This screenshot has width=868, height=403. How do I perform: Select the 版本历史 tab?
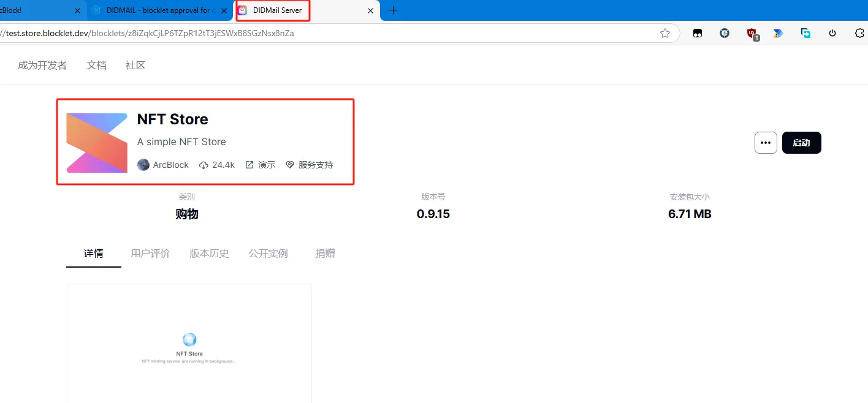pyautogui.click(x=209, y=254)
